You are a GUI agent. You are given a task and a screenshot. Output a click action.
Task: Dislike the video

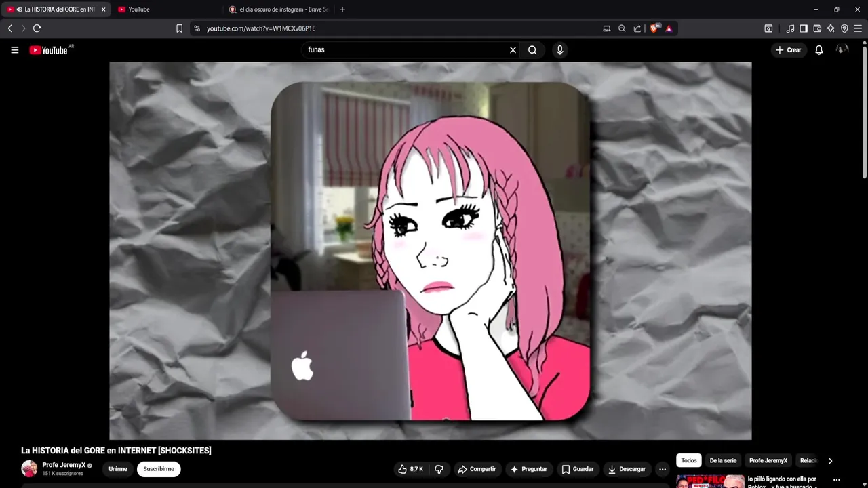pos(439,469)
